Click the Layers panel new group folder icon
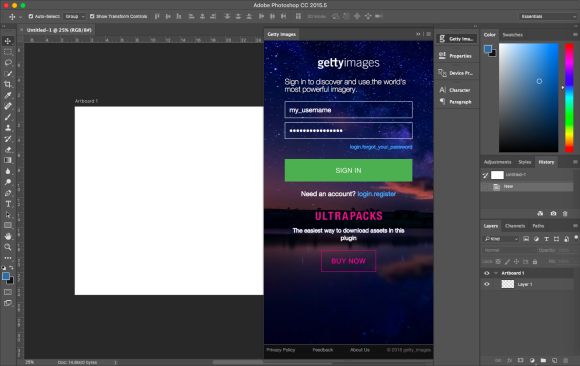Viewport: 580px width, 366px height. pyautogui.click(x=543, y=360)
